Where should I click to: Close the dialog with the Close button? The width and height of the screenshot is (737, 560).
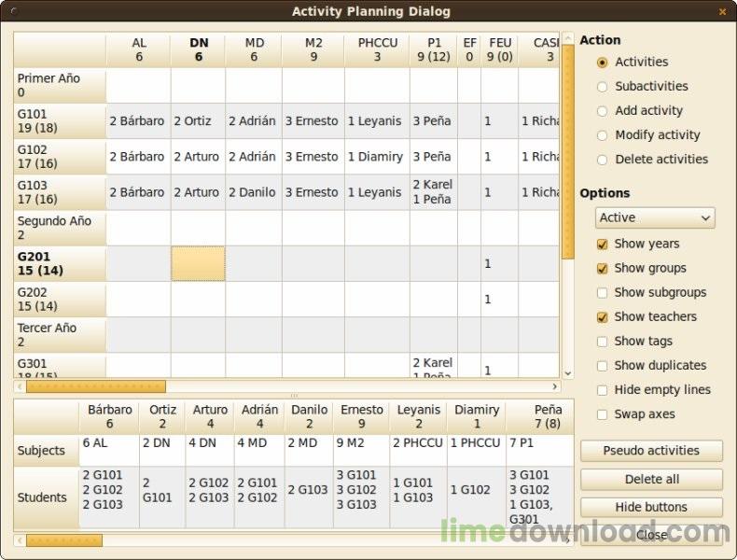[651, 535]
